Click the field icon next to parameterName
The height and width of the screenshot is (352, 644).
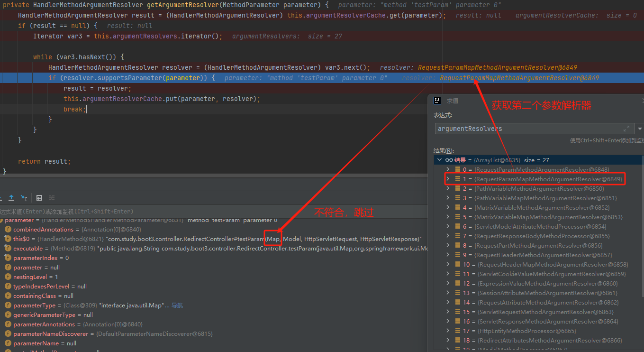point(8,343)
